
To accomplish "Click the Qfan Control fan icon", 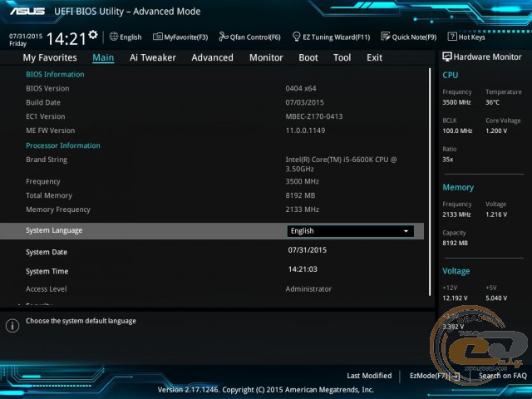I will tap(224, 37).
